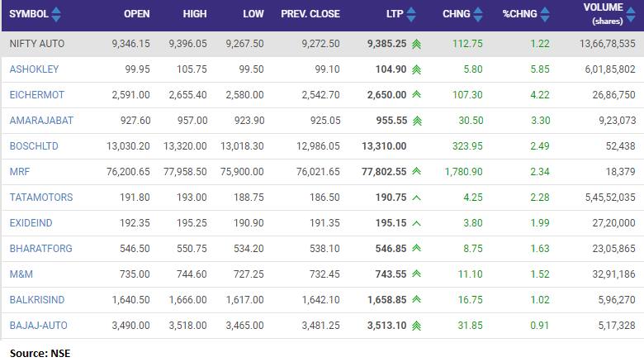Select ASHOKLEY percent change 5.85
The height and width of the screenshot is (362, 644).
[x=540, y=69]
